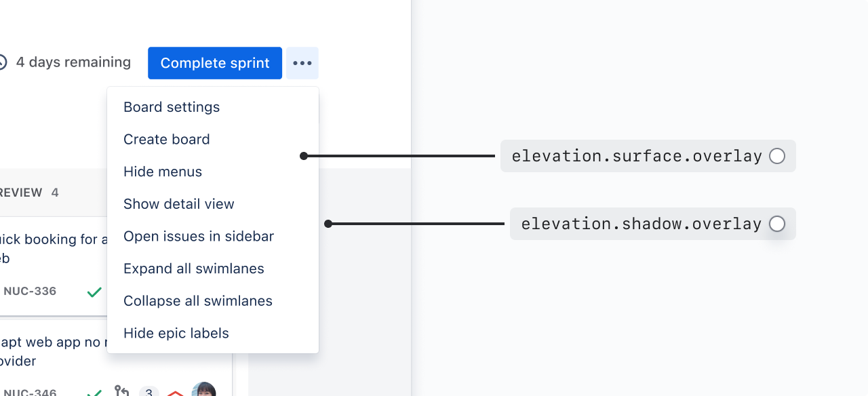Click the Complete sprint button
The width and height of the screenshot is (868, 396).
point(215,63)
